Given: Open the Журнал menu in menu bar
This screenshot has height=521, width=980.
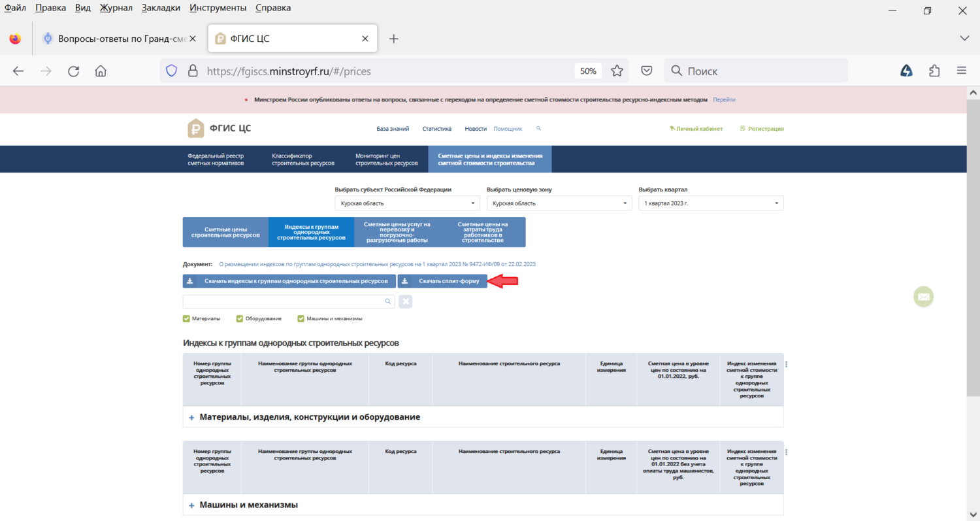Looking at the screenshot, I should (116, 8).
